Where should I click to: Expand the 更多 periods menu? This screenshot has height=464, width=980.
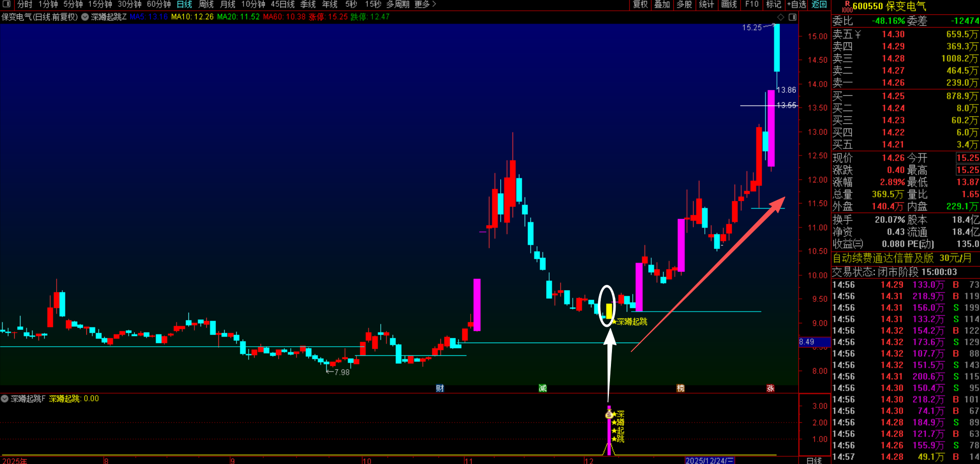pyautogui.click(x=425, y=5)
